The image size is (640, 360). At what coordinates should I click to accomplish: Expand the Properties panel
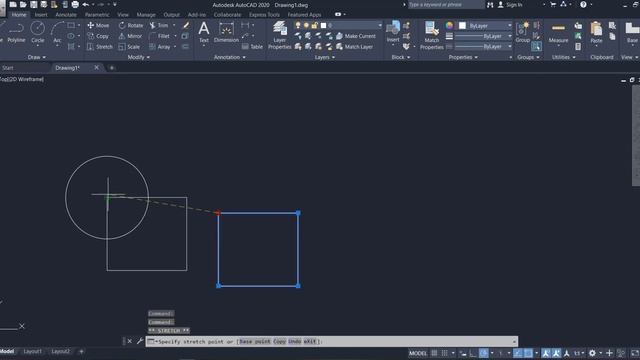pos(463,57)
